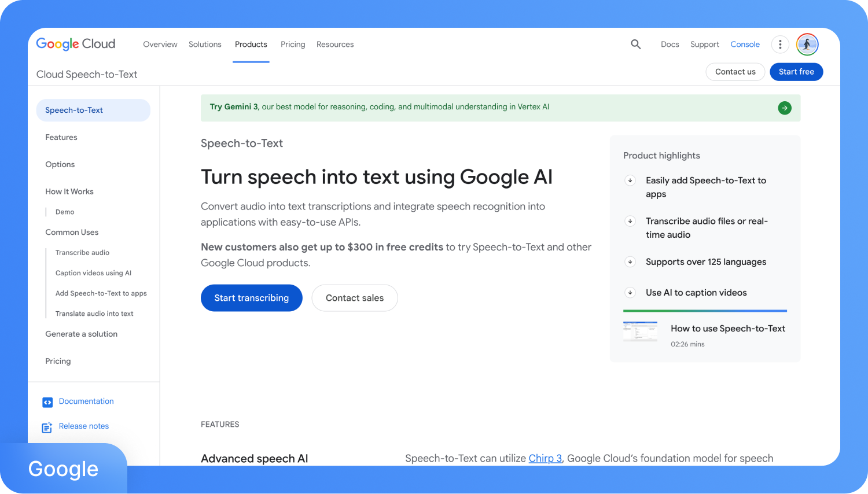Click the profile avatar

(807, 44)
